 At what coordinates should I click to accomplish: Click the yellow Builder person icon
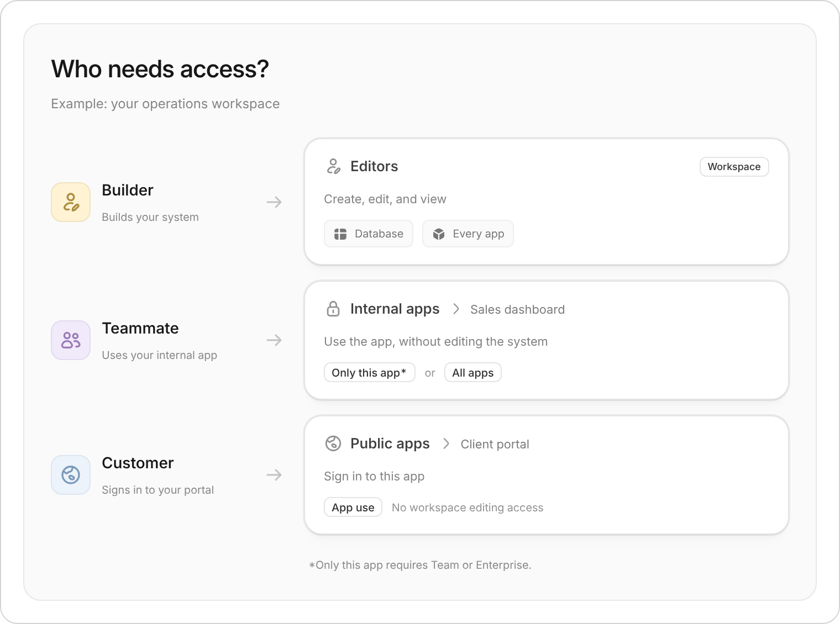point(71,202)
